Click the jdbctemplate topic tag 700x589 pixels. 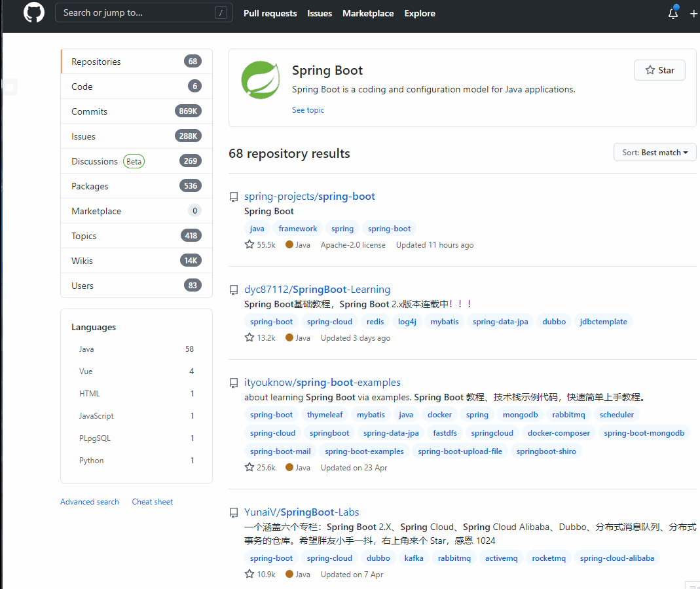(x=603, y=322)
